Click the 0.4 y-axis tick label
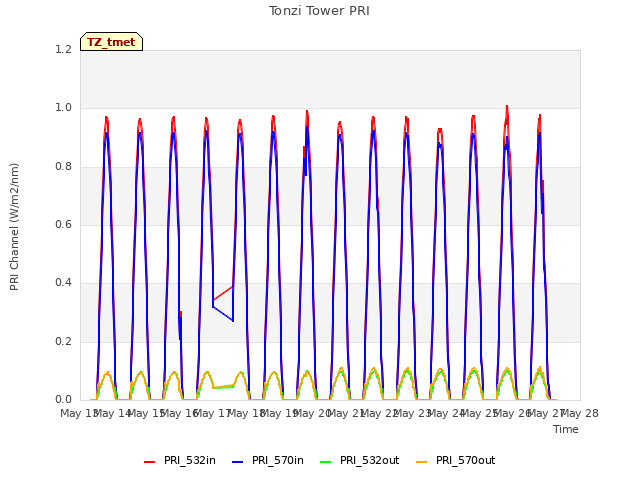Screen dimensions: 640x480 63,283
